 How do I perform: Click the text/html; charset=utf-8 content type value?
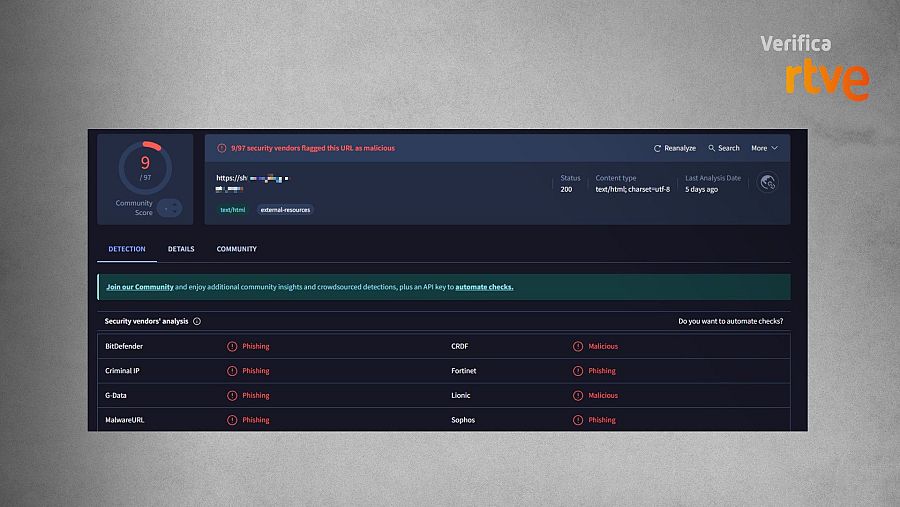[x=633, y=189]
